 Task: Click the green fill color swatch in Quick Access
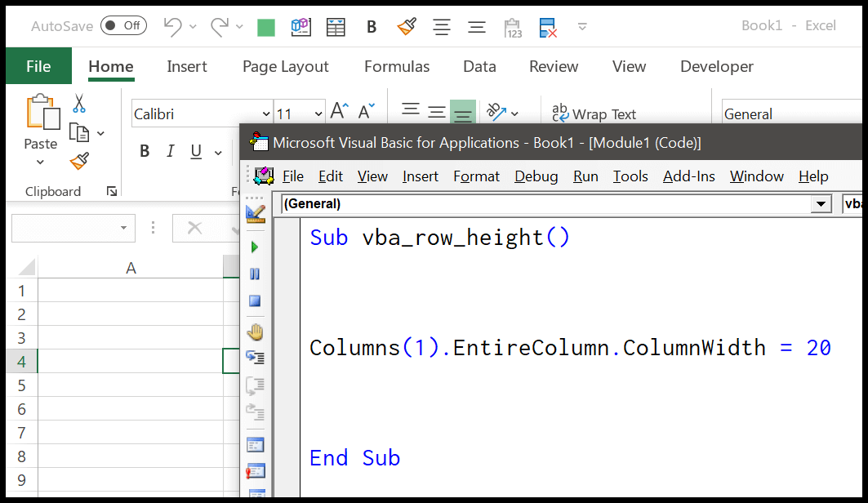point(266,28)
